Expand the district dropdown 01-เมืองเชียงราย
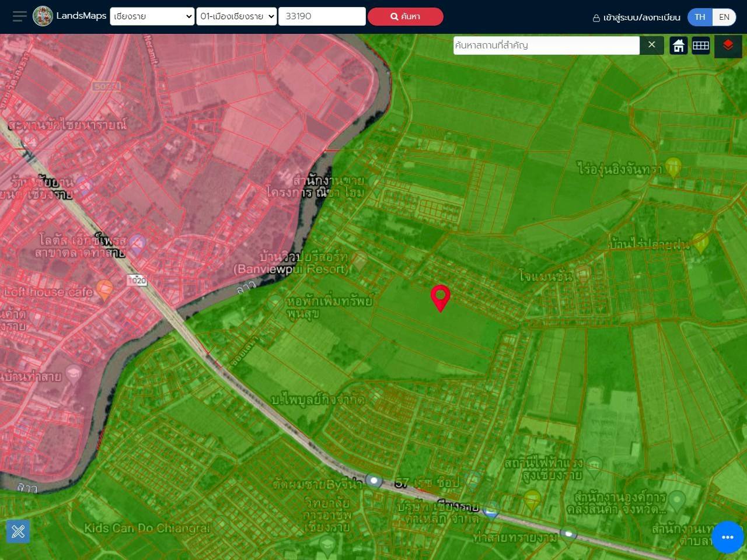Image resolution: width=747 pixels, height=560 pixels. coord(236,16)
